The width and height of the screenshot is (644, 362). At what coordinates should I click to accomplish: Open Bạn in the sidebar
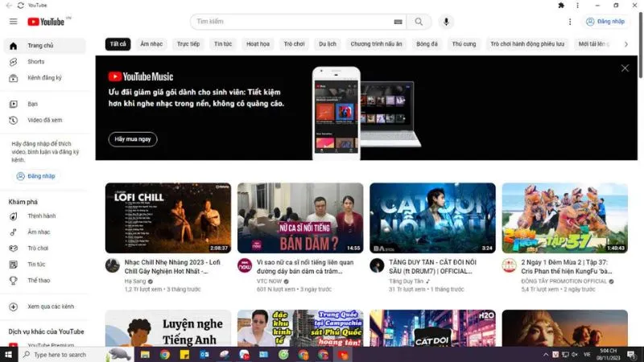point(45,104)
